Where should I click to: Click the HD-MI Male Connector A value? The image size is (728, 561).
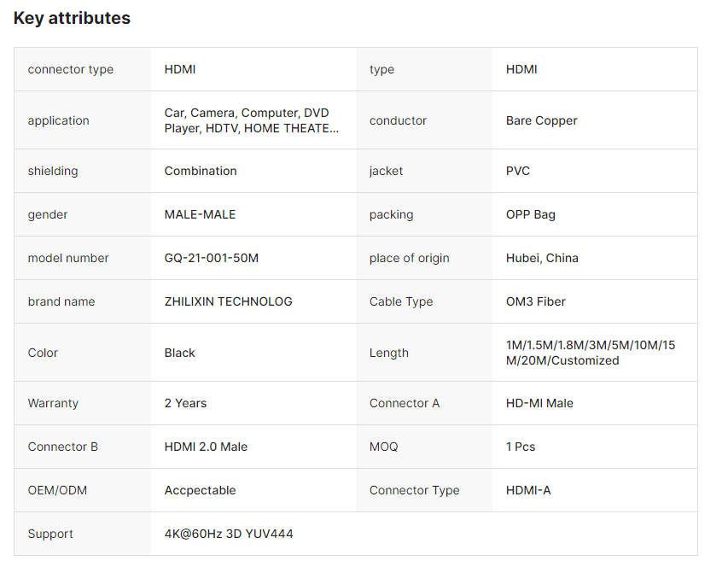click(x=539, y=403)
